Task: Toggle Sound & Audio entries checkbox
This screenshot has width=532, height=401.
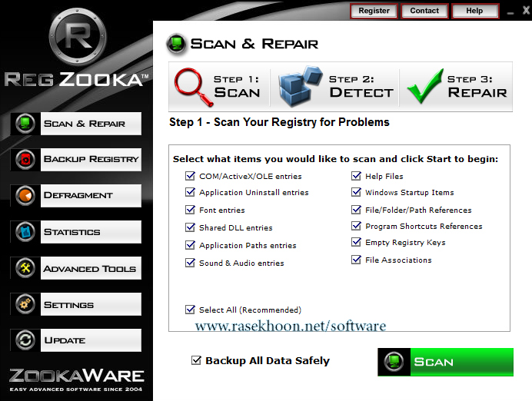Action: point(190,263)
